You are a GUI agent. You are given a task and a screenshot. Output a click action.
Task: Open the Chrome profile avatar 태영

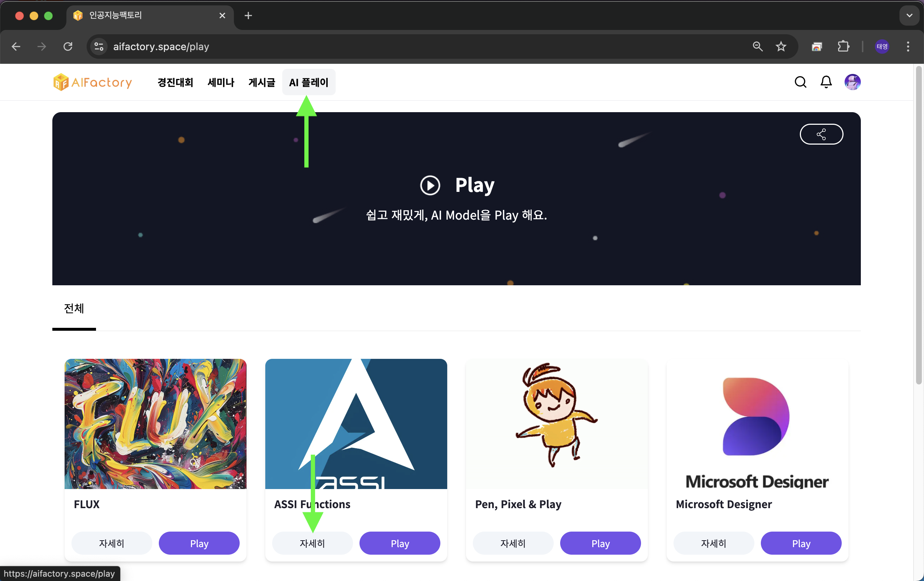coord(882,47)
